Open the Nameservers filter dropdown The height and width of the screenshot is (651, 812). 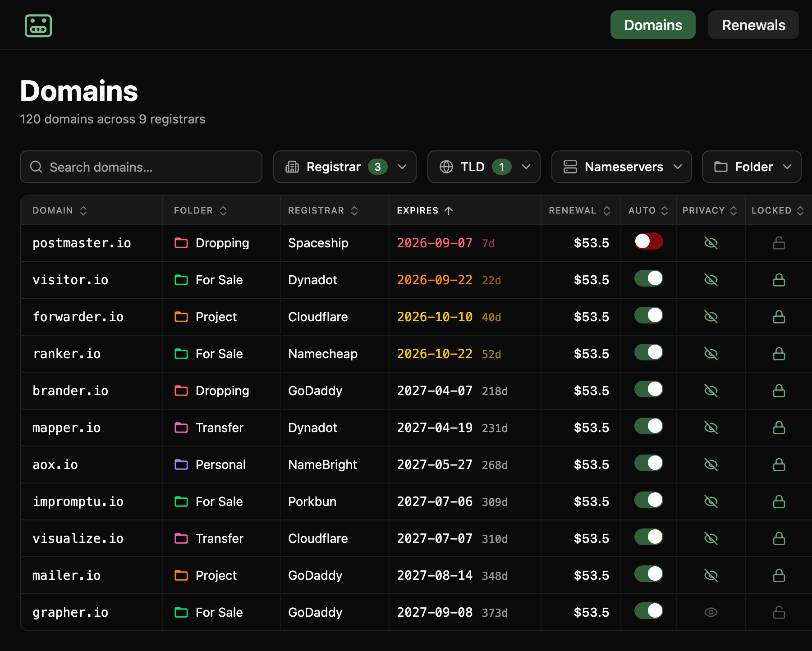[622, 167]
